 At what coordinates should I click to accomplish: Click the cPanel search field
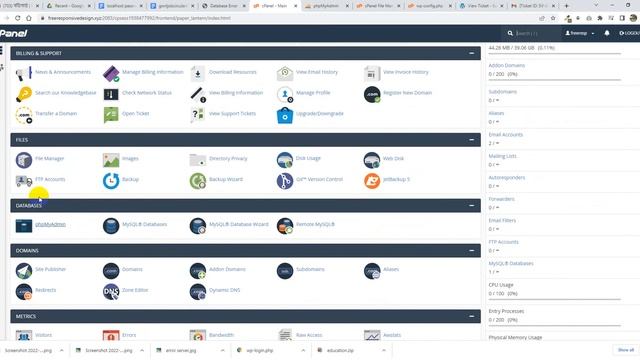coord(536,33)
